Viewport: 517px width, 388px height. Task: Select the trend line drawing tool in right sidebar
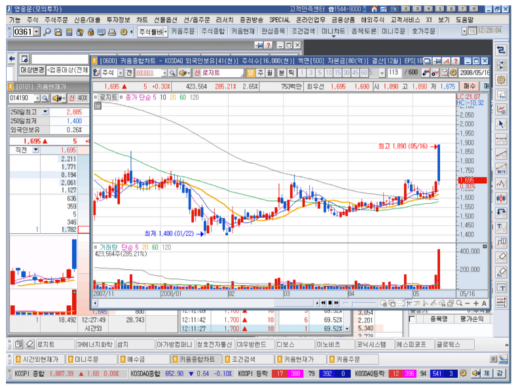tap(501, 154)
